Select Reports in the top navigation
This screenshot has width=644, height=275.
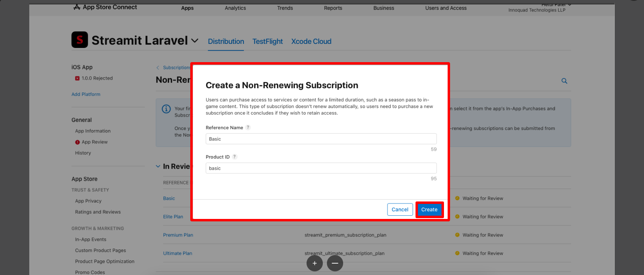click(333, 8)
